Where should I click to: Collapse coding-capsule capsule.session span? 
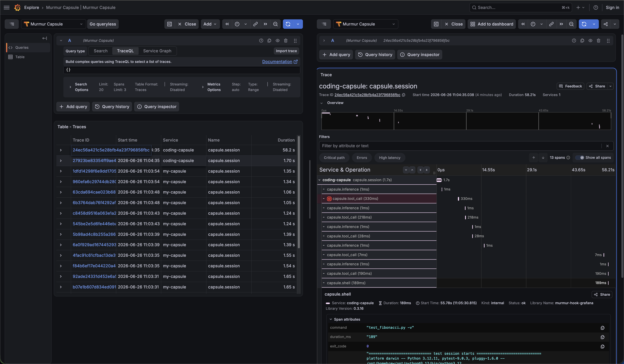[x=319, y=180]
